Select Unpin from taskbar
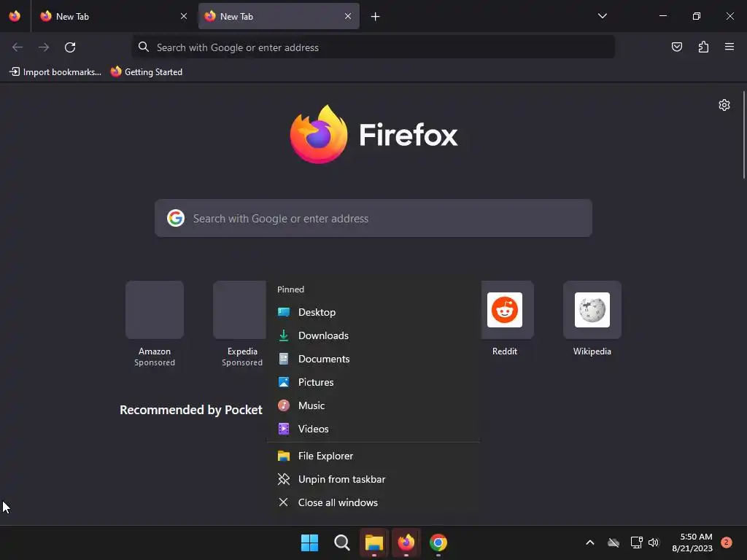Image resolution: width=747 pixels, height=560 pixels. click(x=373, y=480)
